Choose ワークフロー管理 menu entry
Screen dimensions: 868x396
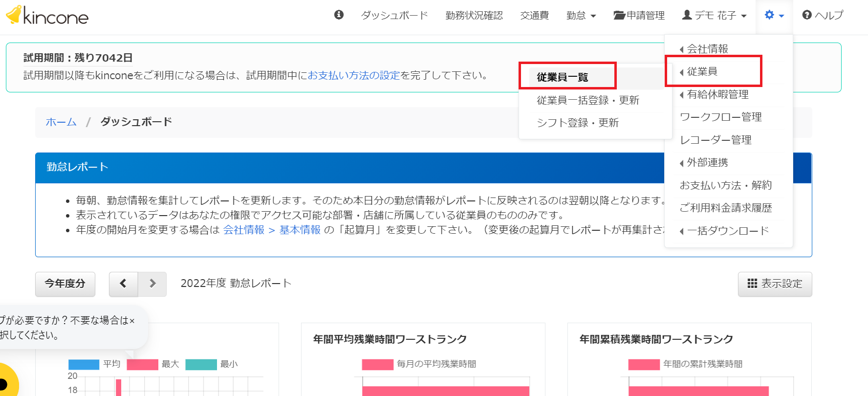721,117
